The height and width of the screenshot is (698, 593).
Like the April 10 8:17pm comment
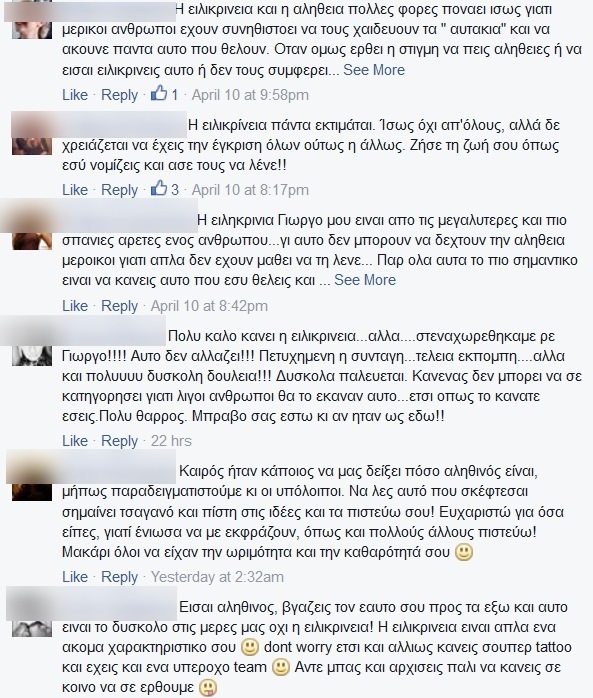click(75, 190)
